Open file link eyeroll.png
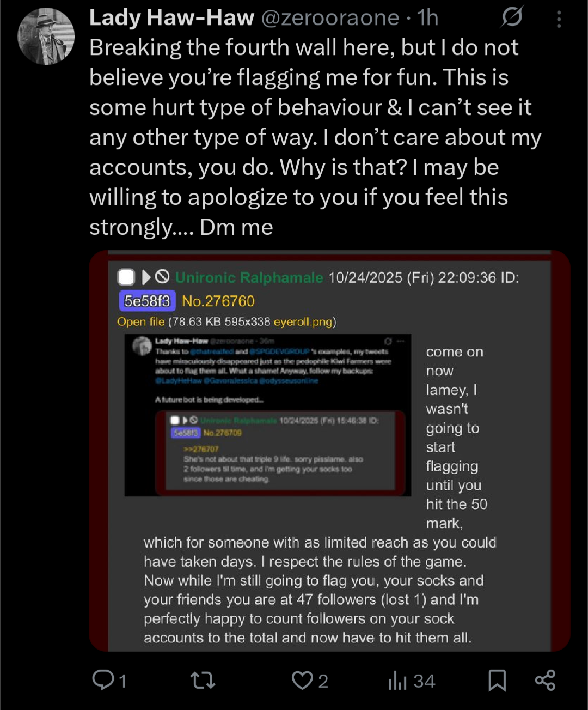588x710 pixels. point(303,321)
